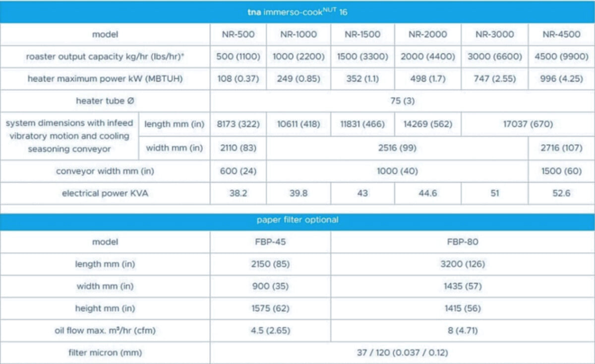Viewport: 595px width, 364px height.
Task: Click the '1500 (60)' conveyor width cell
Action: [561, 171]
